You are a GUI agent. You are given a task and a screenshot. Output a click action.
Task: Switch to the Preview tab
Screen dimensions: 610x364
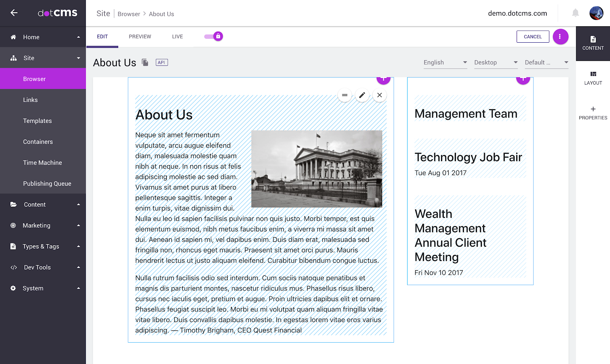140,37
